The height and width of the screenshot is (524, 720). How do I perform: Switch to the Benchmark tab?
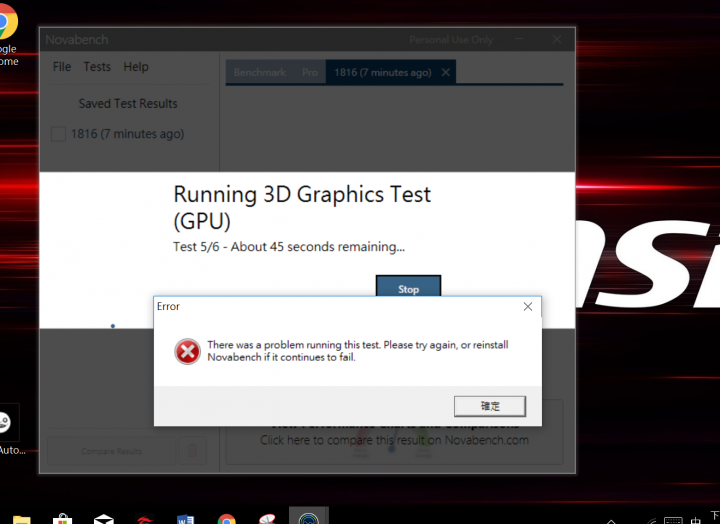pos(259,73)
